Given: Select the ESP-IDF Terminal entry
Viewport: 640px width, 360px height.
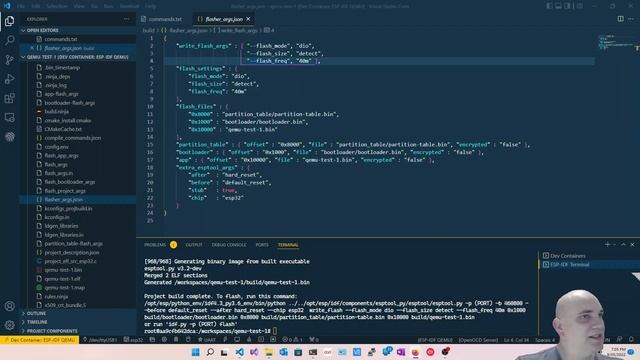Looking at the screenshot, I should pyautogui.click(x=590, y=264).
